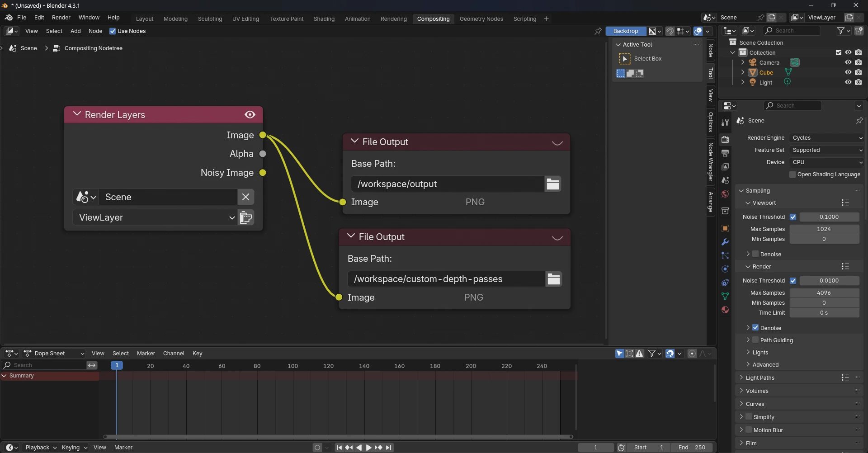This screenshot has height=453, width=868.
Task: Open the Material properties tab (sphere icon)
Action: pyautogui.click(x=725, y=310)
